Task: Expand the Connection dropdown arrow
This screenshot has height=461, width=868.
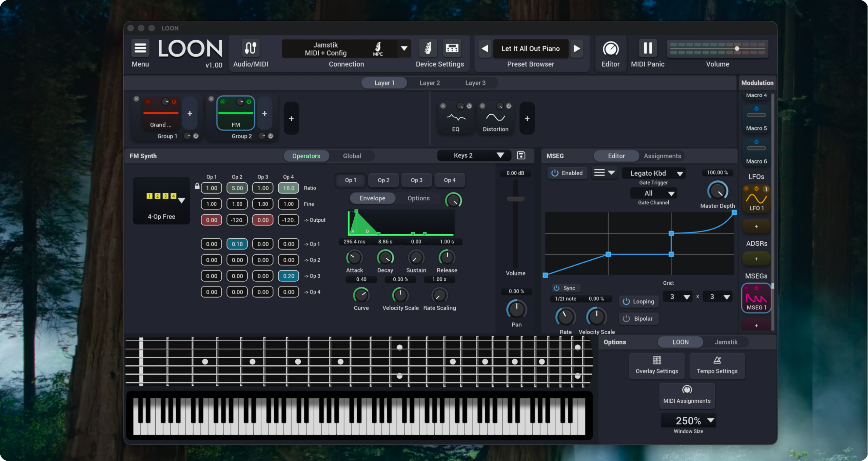Action: pos(404,48)
